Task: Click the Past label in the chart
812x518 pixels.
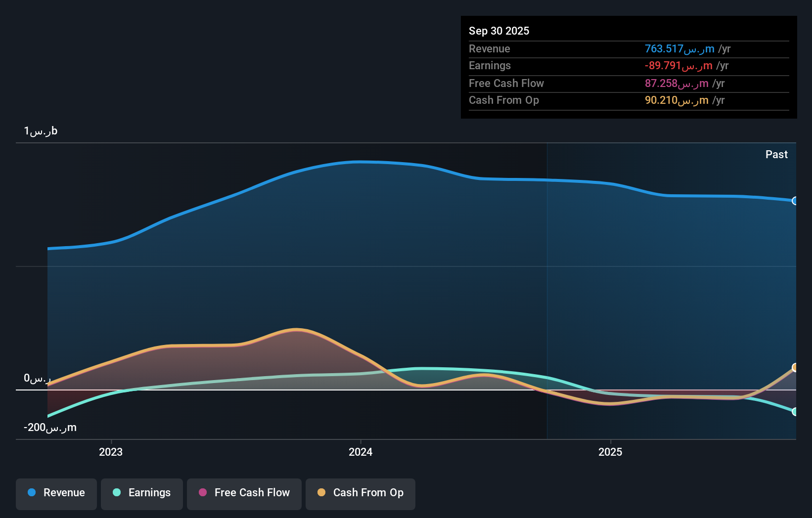Action: (x=776, y=154)
